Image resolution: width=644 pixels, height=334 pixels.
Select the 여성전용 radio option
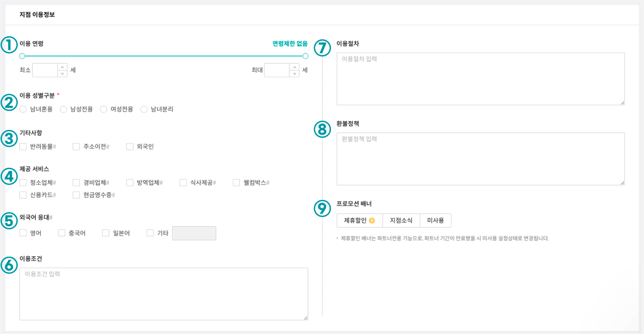pos(103,109)
